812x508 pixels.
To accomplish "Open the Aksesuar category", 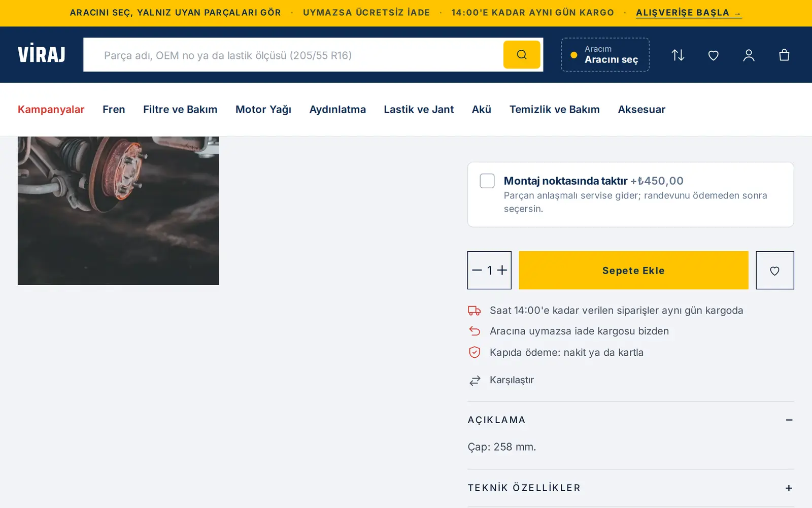I will pos(641,110).
